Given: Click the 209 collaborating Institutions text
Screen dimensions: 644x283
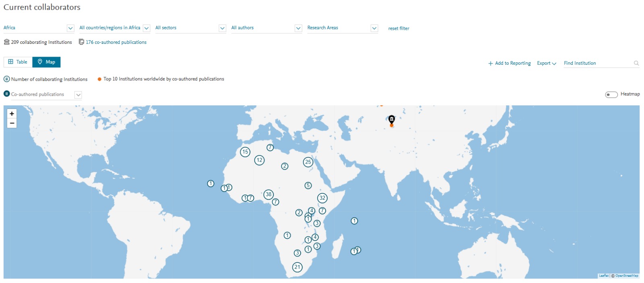Looking at the screenshot, I should 41,42.
